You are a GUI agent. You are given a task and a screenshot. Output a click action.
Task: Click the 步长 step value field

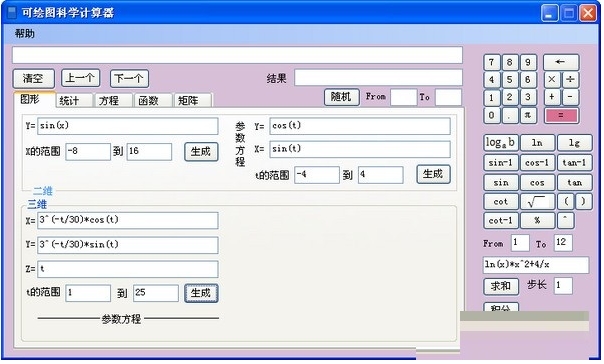563,285
